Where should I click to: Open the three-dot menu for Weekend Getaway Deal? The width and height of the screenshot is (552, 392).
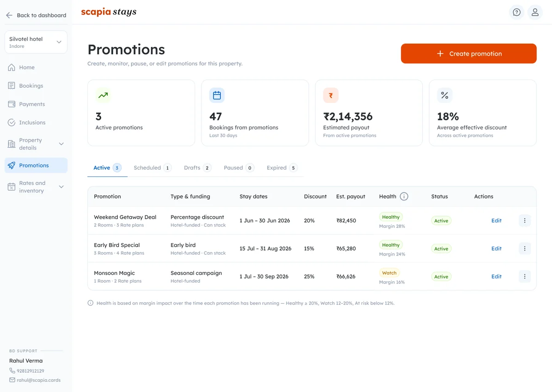(x=525, y=221)
